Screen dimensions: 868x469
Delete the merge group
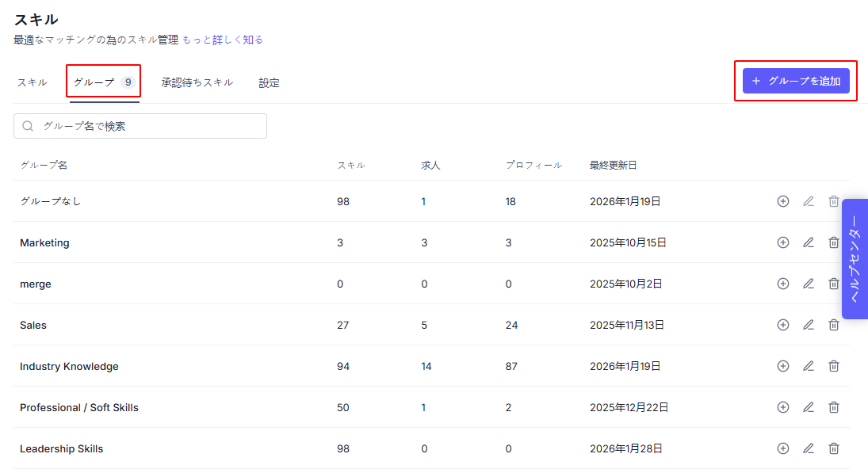coord(834,284)
